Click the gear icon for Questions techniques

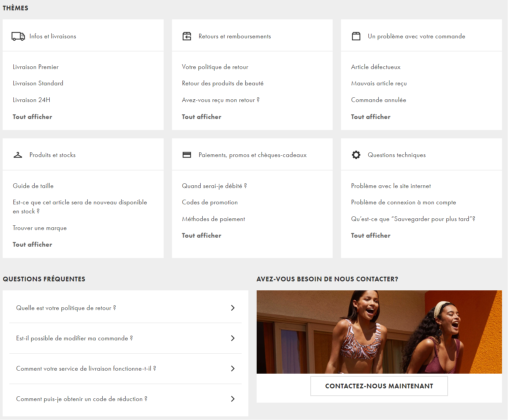[356, 154]
